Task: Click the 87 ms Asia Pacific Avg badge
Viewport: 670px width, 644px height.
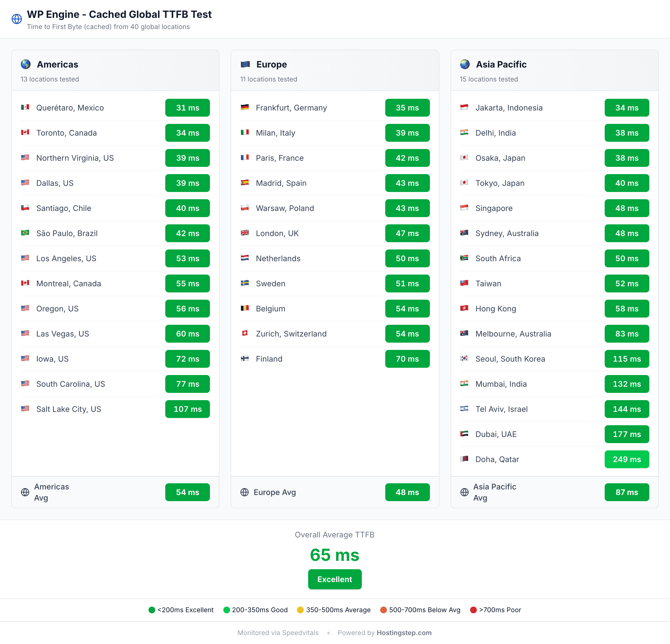Action: (626, 492)
